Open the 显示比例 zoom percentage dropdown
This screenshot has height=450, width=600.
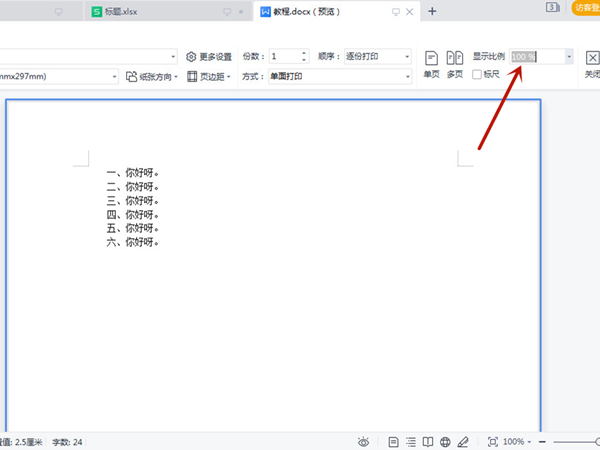pyautogui.click(x=569, y=57)
